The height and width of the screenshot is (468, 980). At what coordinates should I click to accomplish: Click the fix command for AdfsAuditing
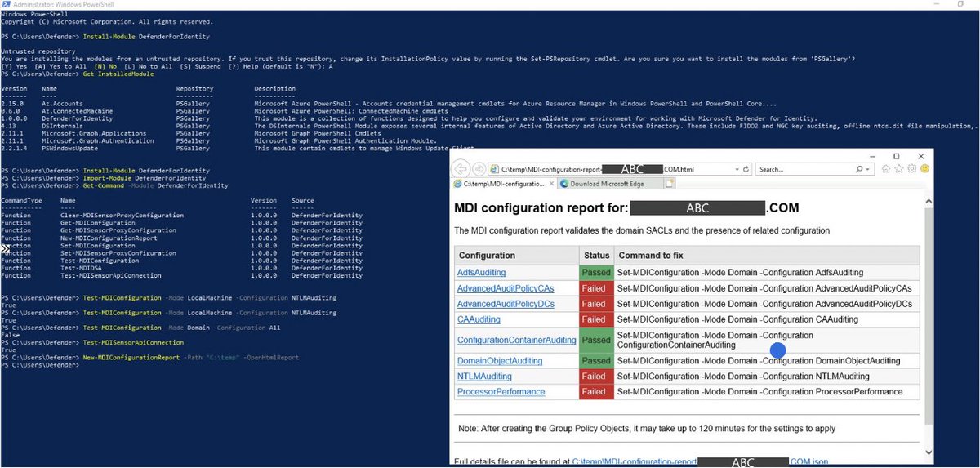point(739,273)
